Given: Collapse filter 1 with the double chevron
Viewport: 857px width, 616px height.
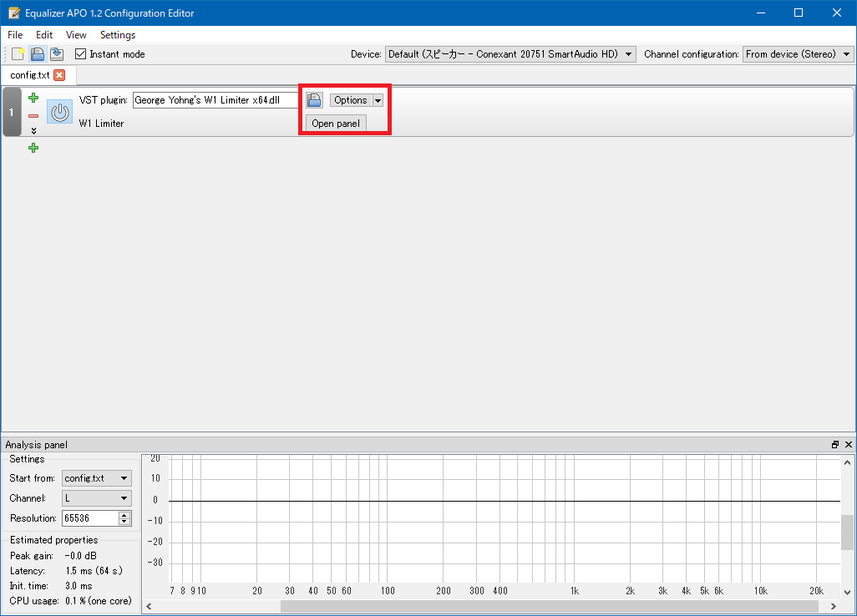Looking at the screenshot, I should (33, 131).
